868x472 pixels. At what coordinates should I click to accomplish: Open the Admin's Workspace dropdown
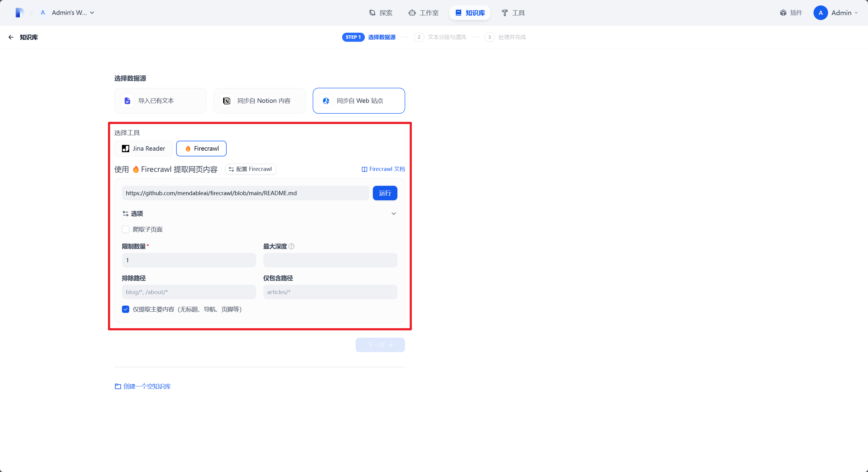tap(73, 13)
